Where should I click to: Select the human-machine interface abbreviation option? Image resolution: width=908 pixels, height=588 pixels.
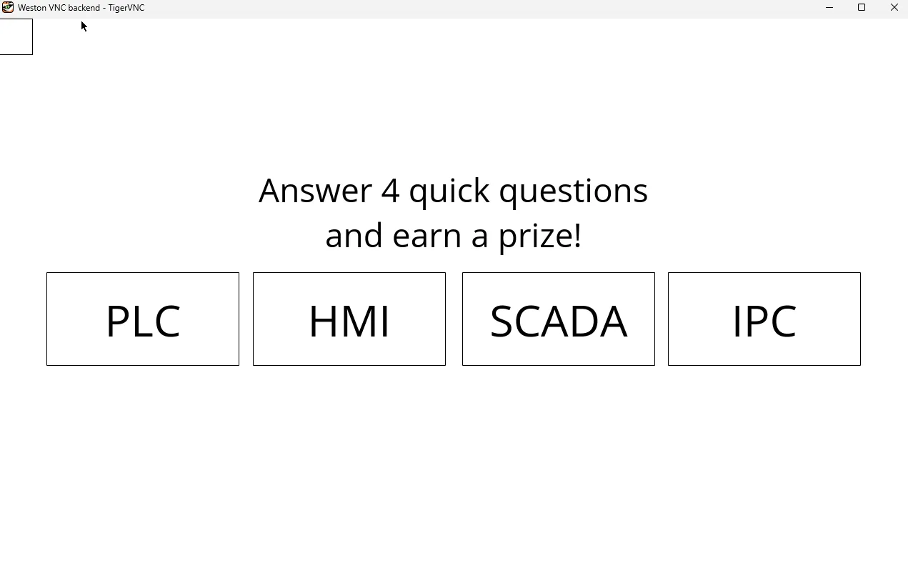349,319
